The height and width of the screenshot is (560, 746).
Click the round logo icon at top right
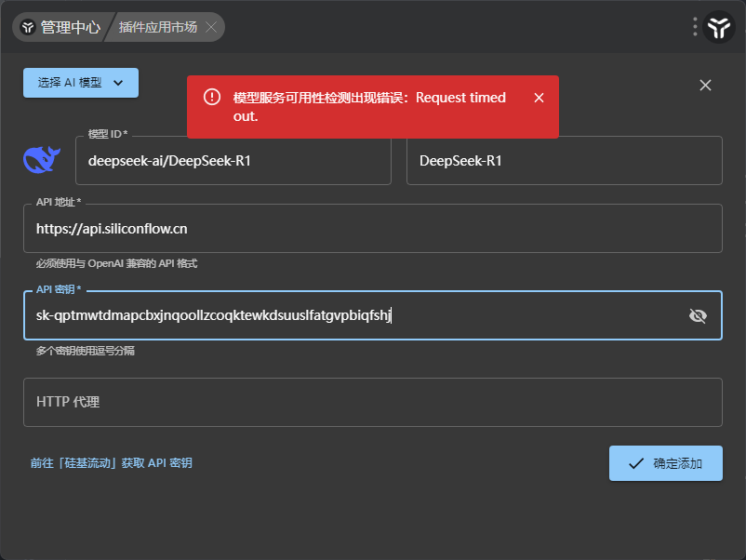click(720, 28)
